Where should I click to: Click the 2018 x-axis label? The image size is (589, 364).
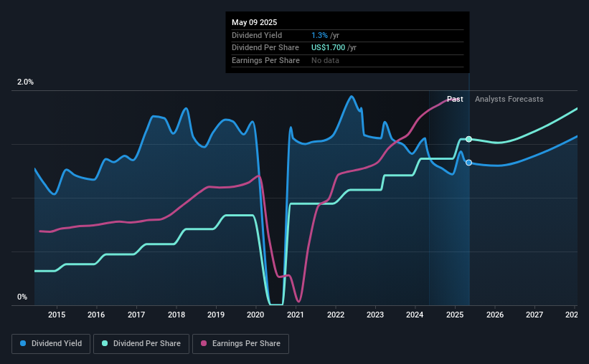click(x=176, y=315)
